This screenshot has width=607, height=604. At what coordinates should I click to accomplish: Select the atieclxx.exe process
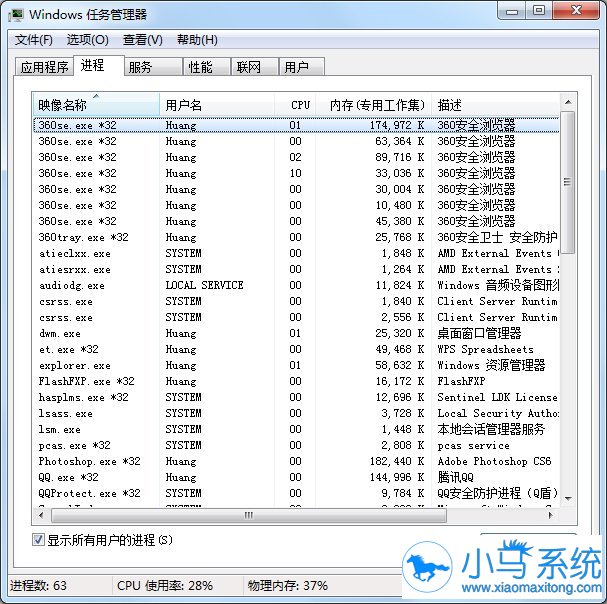coord(296,253)
